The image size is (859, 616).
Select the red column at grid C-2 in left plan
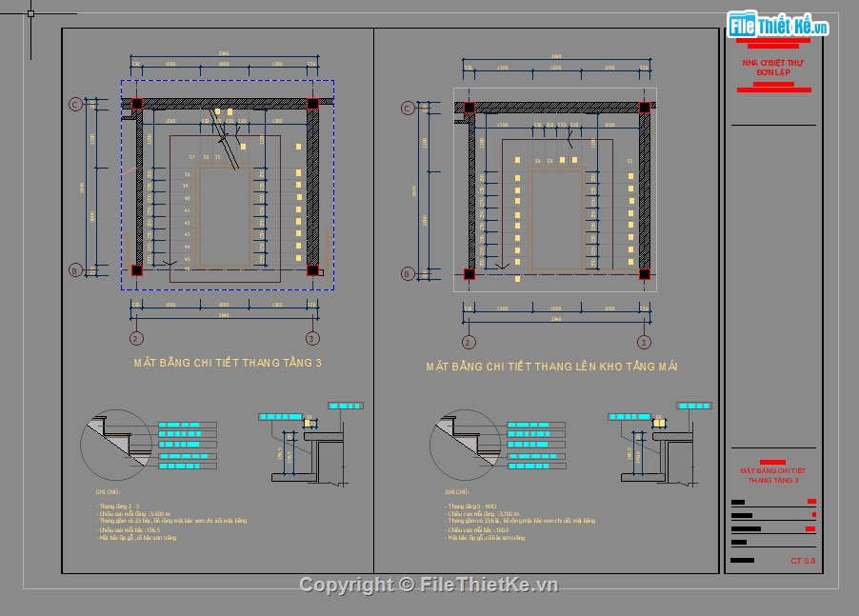pos(137,104)
